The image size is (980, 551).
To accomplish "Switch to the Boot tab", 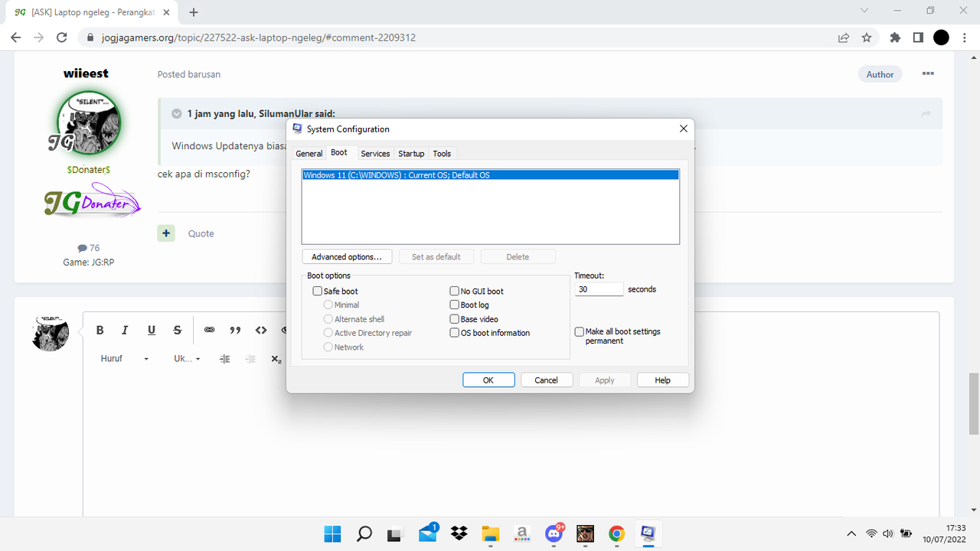I will click(x=339, y=153).
